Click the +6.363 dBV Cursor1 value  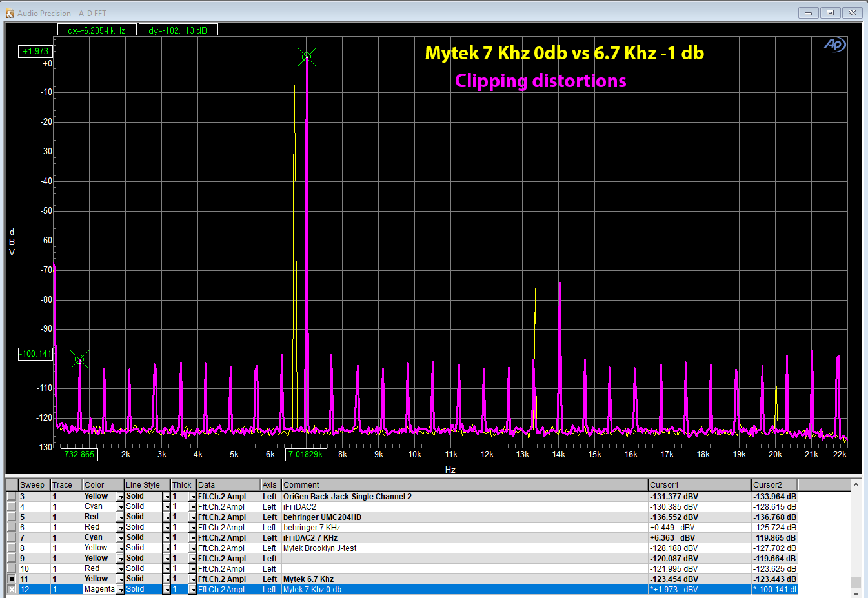point(672,538)
